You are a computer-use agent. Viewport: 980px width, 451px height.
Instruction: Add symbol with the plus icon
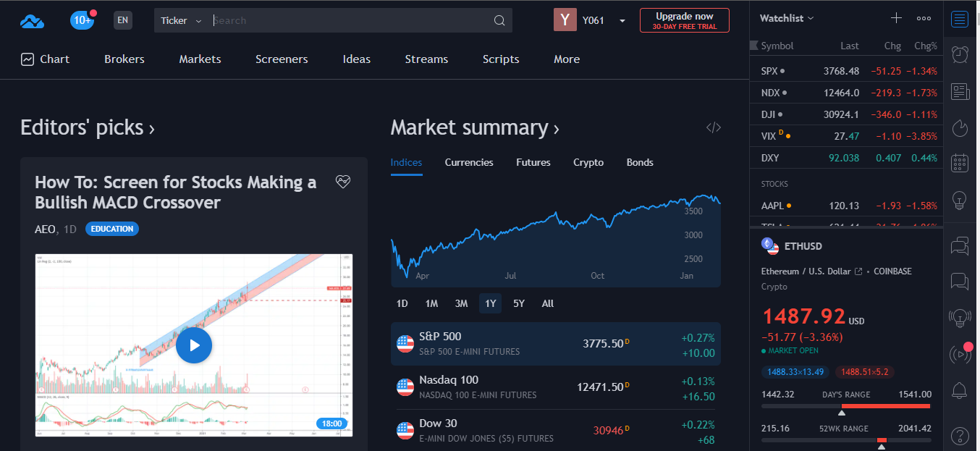coord(897,18)
